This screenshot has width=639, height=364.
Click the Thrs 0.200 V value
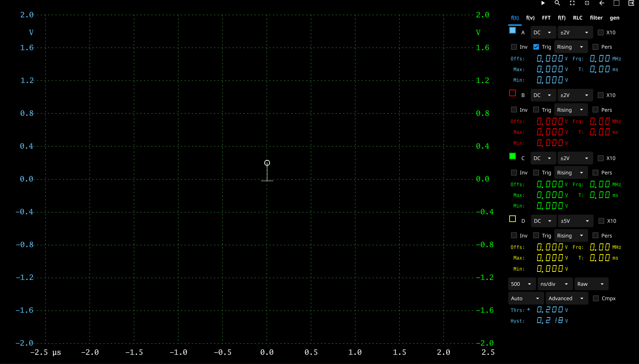(x=552, y=310)
